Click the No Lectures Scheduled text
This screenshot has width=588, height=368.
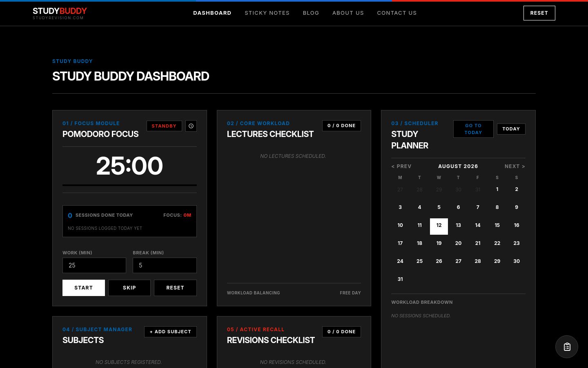(x=293, y=156)
